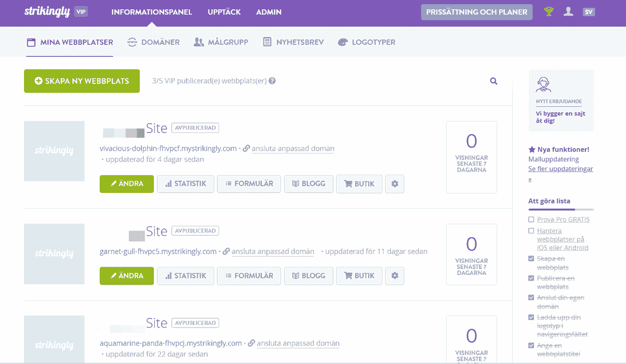
Task: Click link icon beside vivacious-dolphin domain
Action: tap(246, 149)
